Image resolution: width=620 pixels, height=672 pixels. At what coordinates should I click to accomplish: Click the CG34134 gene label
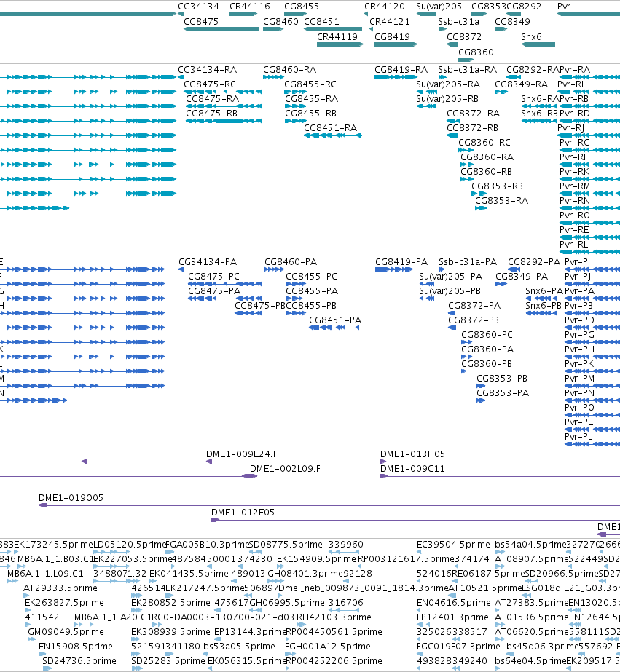point(198,7)
